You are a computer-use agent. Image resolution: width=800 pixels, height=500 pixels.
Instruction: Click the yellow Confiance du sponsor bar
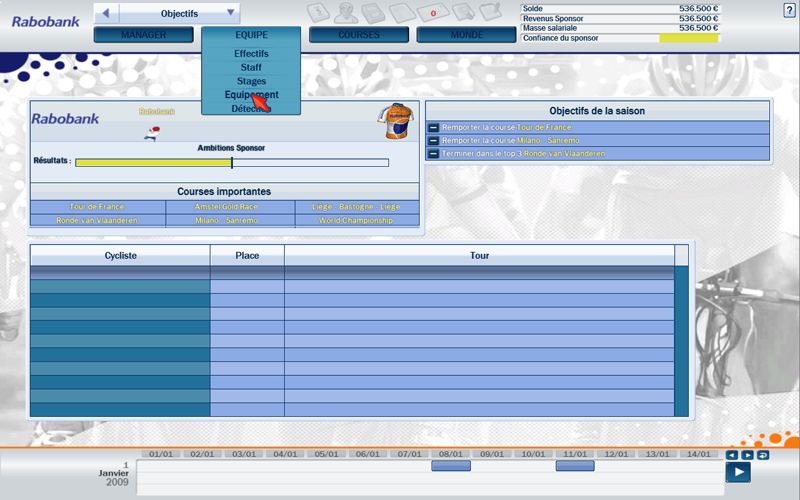click(x=689, y=38)
